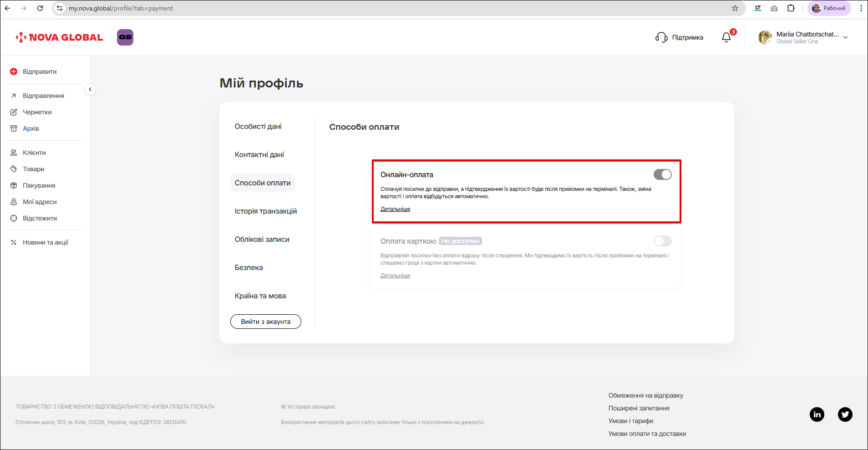Image resolution: width=868 pixels, height=450 pixels.
Task: Click the Товари tag icon
Action: point(14,169)
